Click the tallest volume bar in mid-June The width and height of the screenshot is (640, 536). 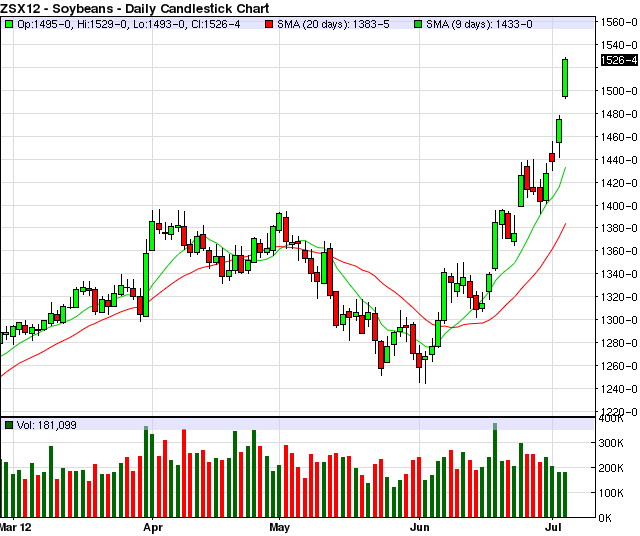495,470
